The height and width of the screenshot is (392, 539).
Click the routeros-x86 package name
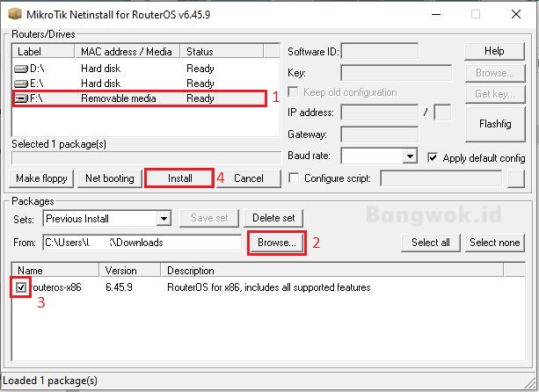pos(55,287)
